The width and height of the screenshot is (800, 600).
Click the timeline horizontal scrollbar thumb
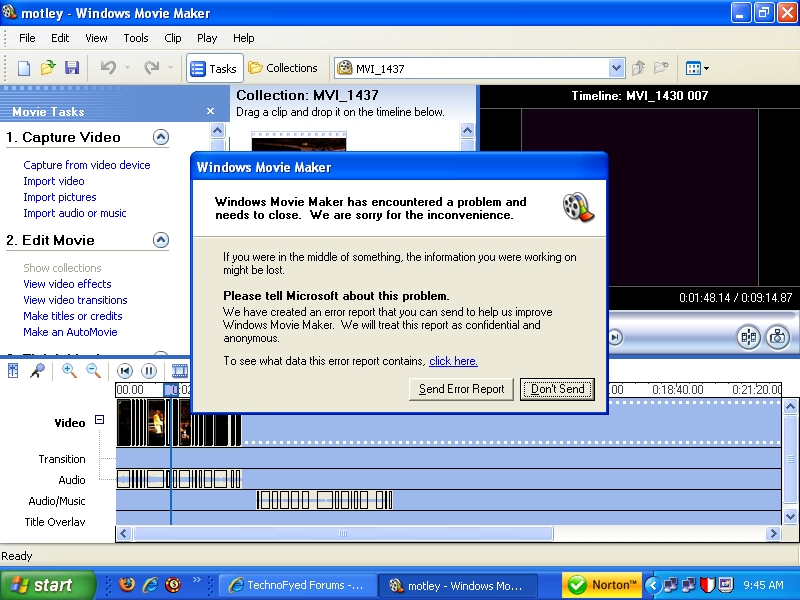coord(343,534)
